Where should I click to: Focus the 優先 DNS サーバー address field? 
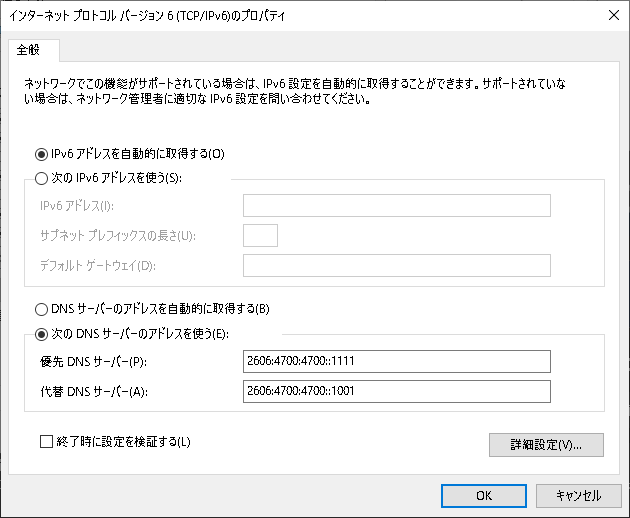click(x=397, y=361)
